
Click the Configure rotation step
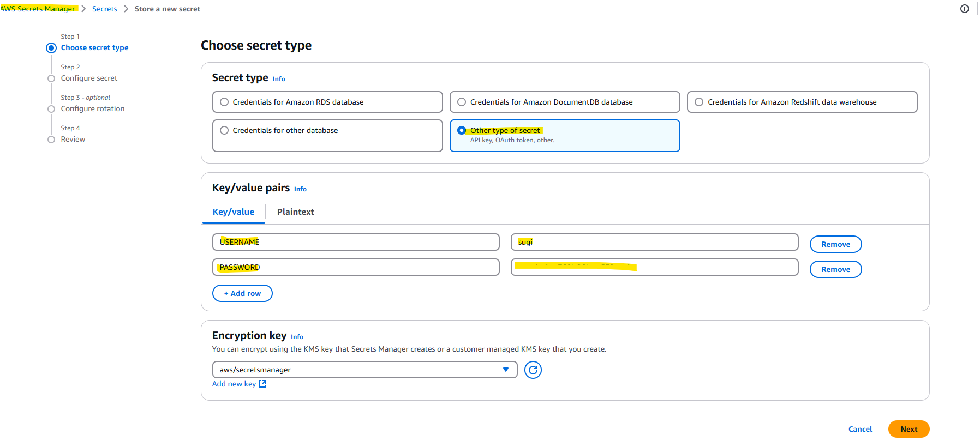tap(93, 109)
